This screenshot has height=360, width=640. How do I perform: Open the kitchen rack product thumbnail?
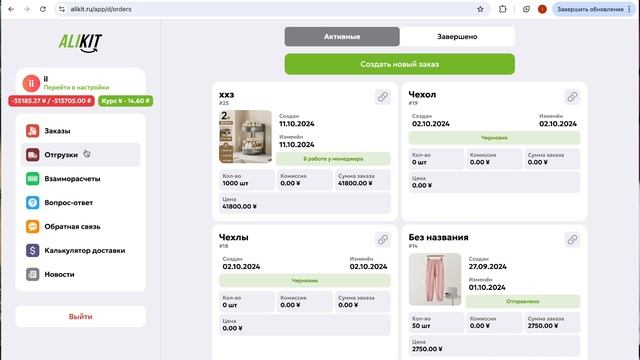(245, 137)
